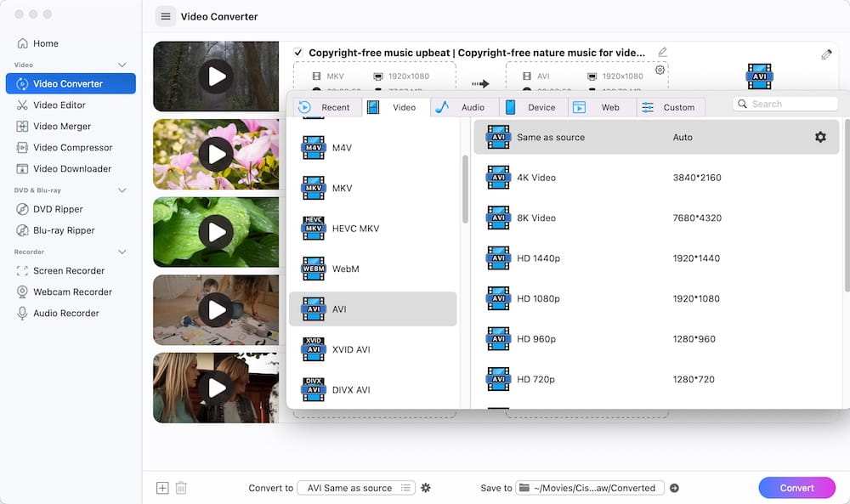The height and width of the screenshot is (504, 850).
Task: Switch to the Recent tab
Action: coord(327,107)
